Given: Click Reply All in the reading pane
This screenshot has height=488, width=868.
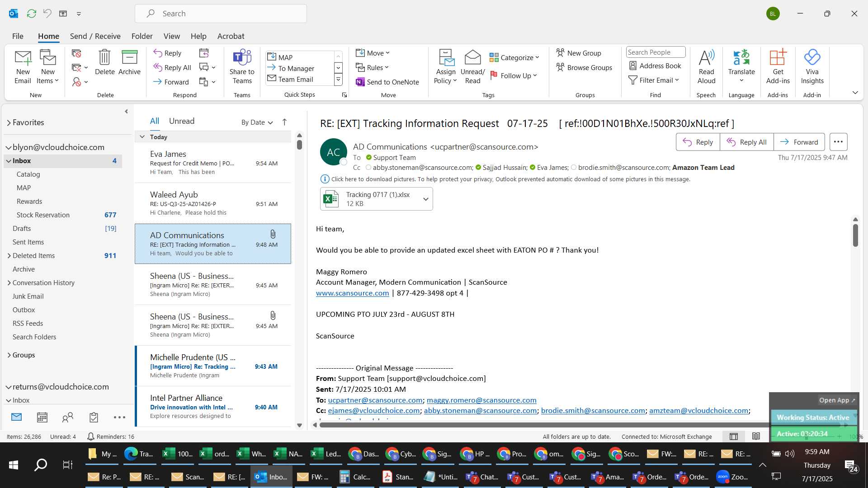Looking at the screenshot, I should pos(746,142).
